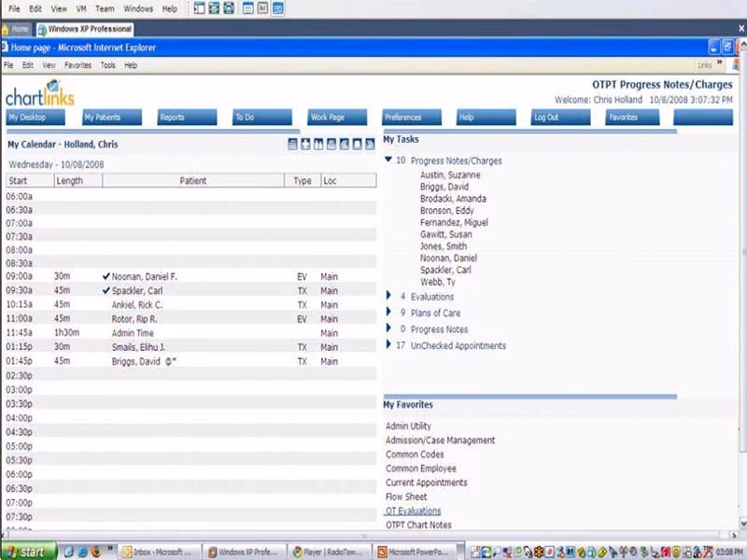Click the Windows Start button

coord(29,552)
